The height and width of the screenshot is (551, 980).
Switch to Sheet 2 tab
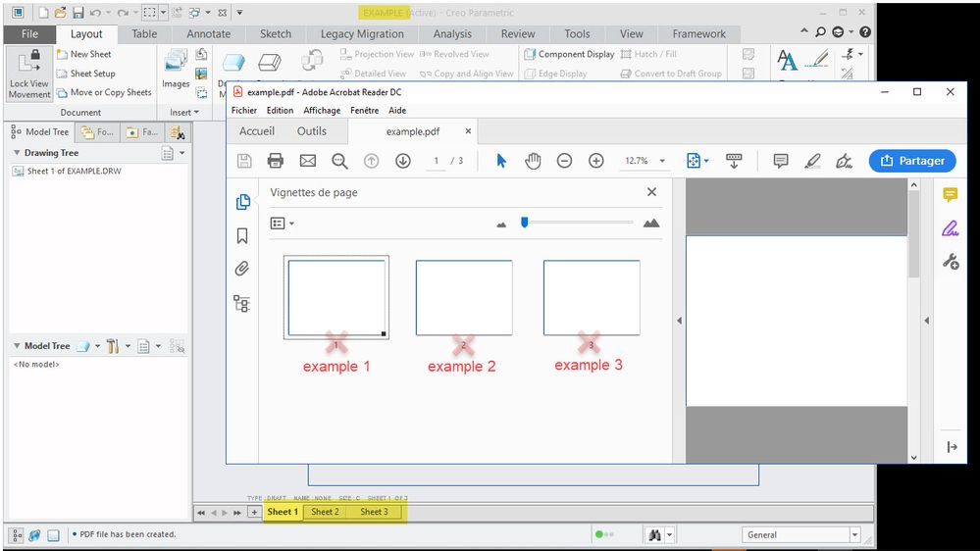(325, 512)
